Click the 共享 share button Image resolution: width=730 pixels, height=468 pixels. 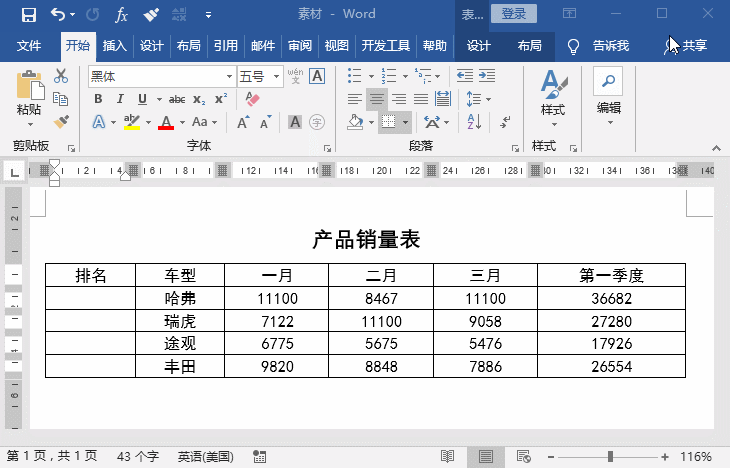point(687,46)
